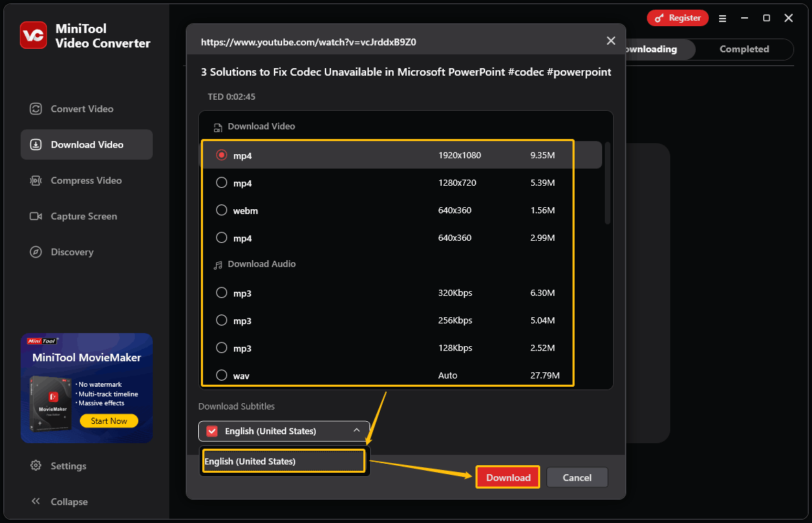812x523 pixels.
Task: Click the TED 0:02:45 duration text
Action: pyautogui.click(x=231, y=97)
